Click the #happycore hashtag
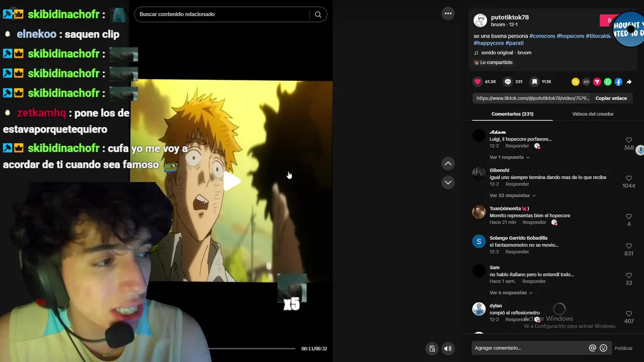 [x=489, y=43]
